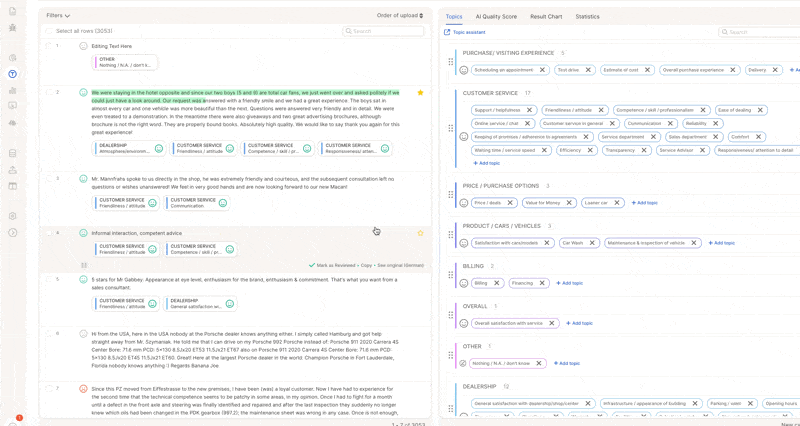
Task: Tick the 'Select all rows (3053)' checkbox
Action: (49, 31)
